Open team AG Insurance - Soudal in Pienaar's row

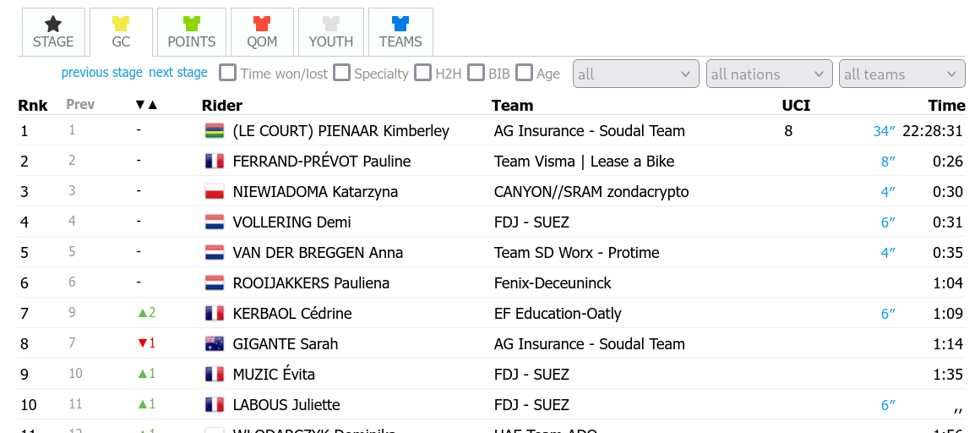coord(590,131)
